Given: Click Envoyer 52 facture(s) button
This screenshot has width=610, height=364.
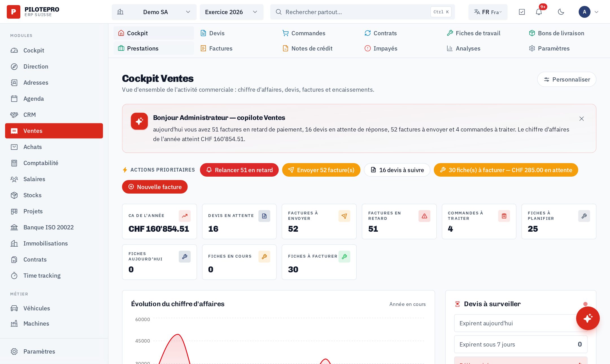Looking at the screenshot, I should coord(321,170).
